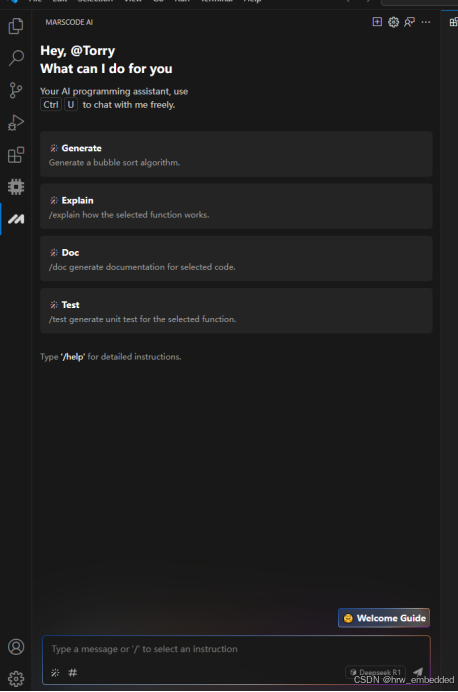Start a new chat with plus icon
The height and width of the screenshot is (692, 458).
point(377,22)
